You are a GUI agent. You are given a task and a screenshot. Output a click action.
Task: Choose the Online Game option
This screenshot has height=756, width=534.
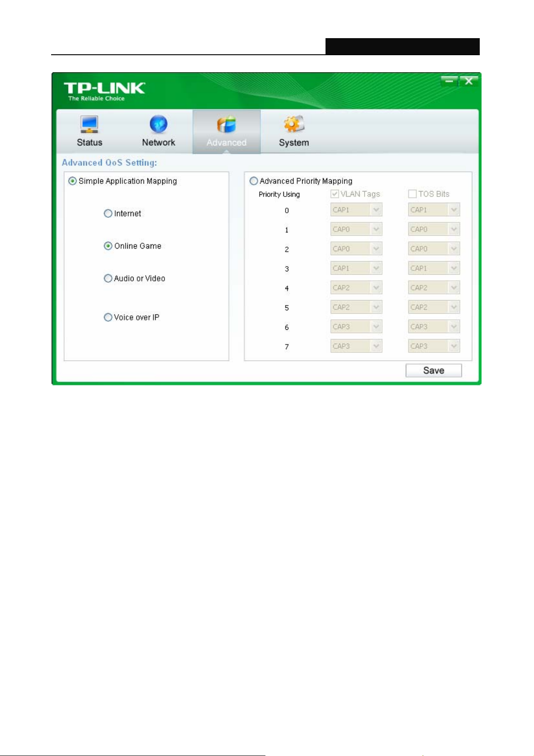coord(108,246)
